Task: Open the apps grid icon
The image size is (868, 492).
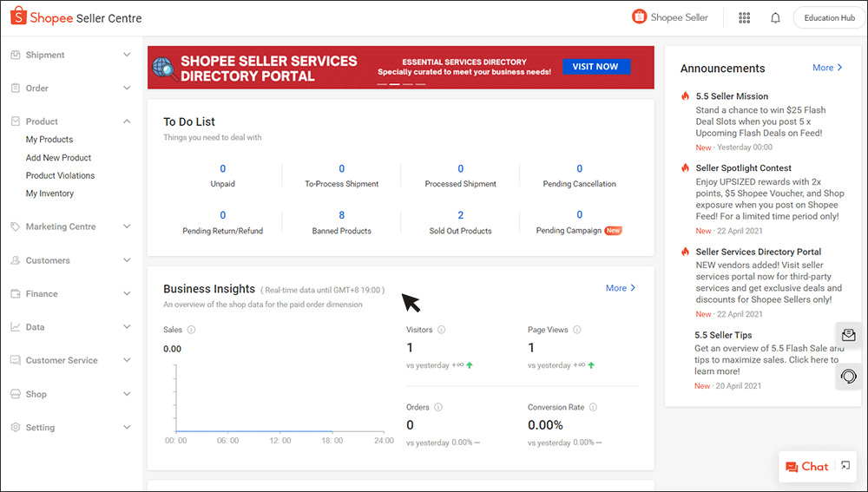Action: click(745, 17)
